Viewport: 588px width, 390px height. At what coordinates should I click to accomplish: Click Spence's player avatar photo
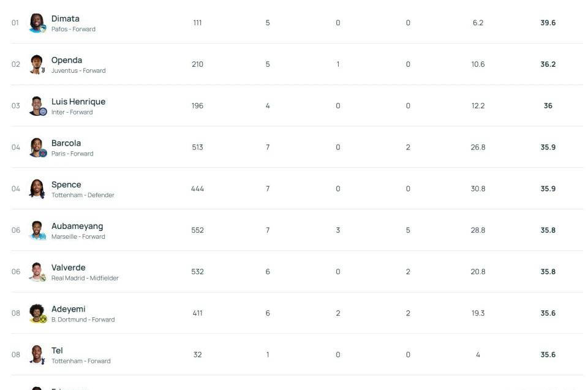pyautogui.click(x=37, y=189)
